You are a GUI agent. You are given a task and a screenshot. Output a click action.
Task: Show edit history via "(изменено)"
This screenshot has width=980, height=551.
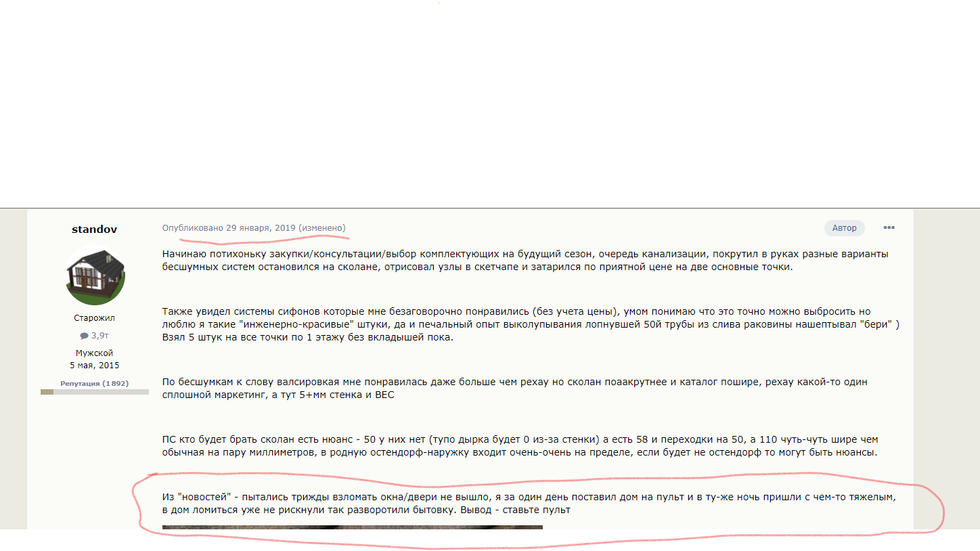[x=322, y=228]
